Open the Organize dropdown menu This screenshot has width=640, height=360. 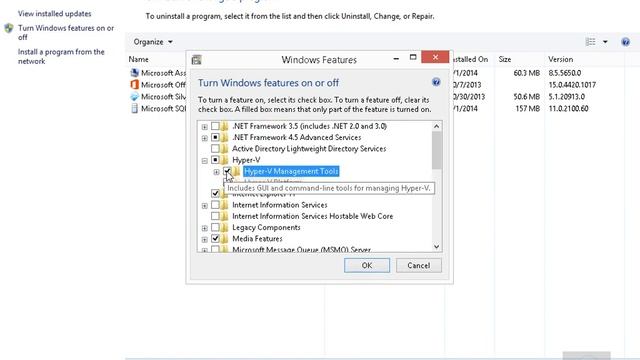[153, 42]
